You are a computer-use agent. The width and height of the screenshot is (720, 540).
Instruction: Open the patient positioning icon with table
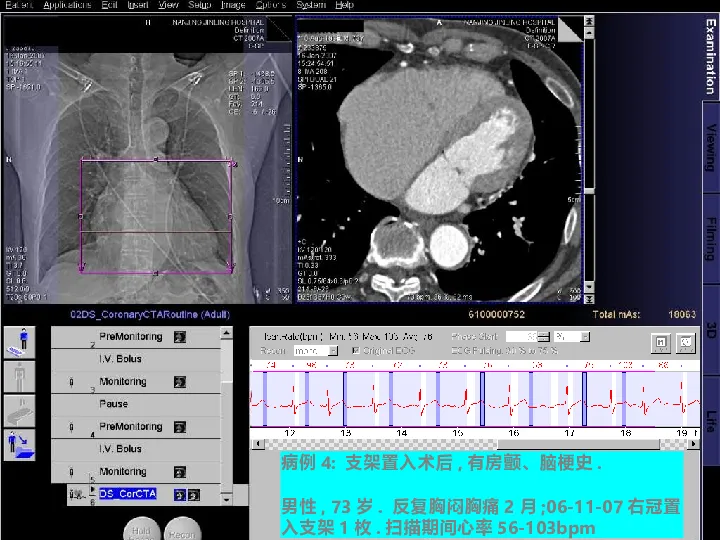(20, 343)
